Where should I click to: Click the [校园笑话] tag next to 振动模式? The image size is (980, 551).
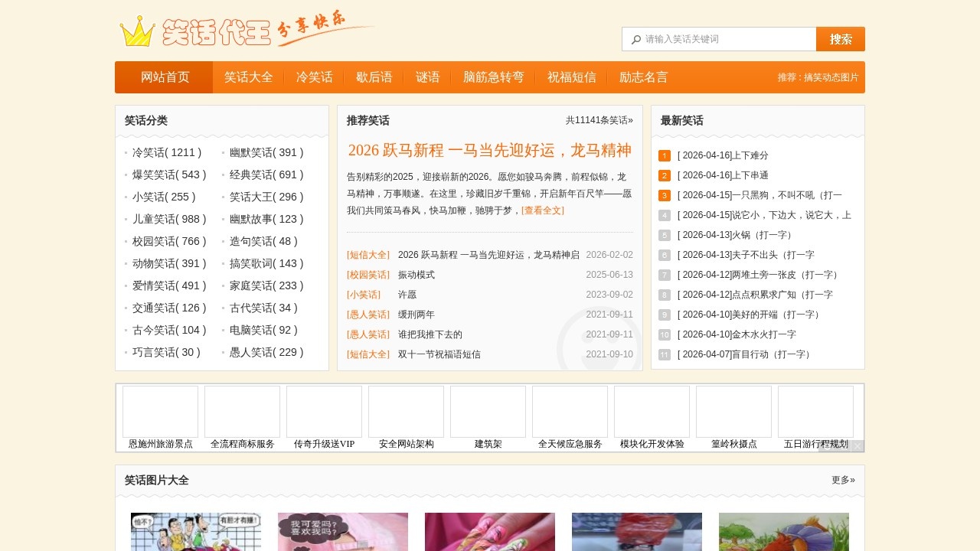click(x=367, y=275)
